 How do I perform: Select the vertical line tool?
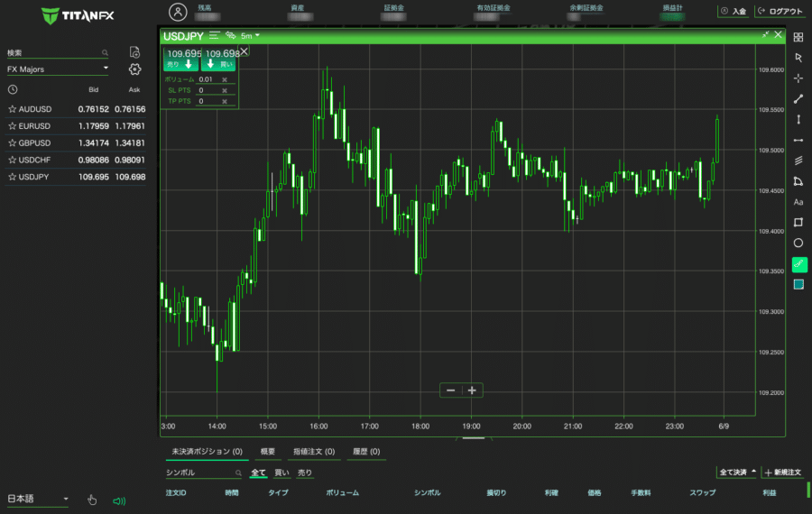point(798,120)
